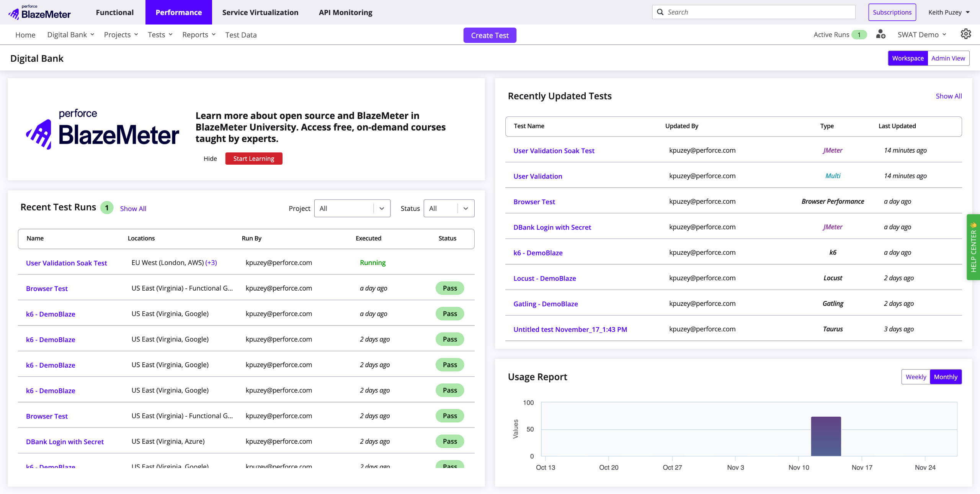Click the invite users icon
Viewport: 980px width, 494px height.
[x=880, y=34]
